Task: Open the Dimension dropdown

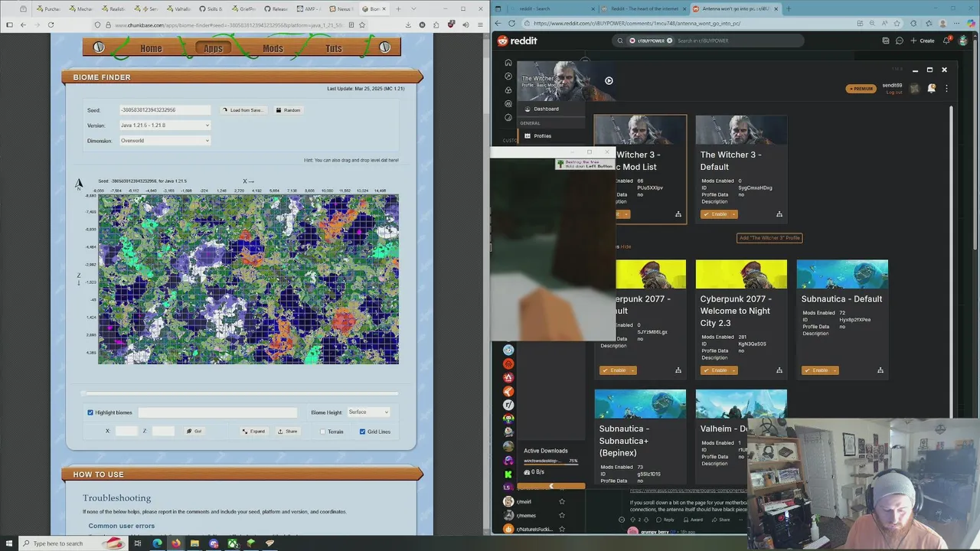Action: point(165,141)
